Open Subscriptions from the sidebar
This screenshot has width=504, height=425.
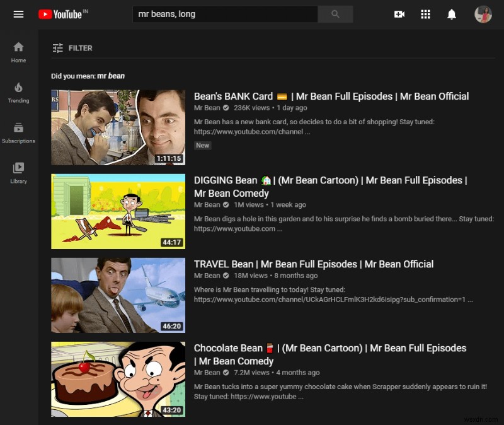tap(18, 132)
